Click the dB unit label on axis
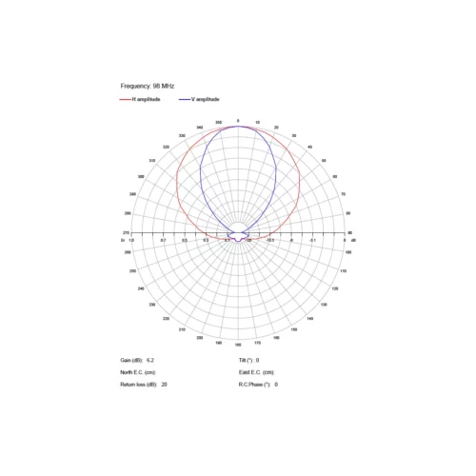 [353, 240]
